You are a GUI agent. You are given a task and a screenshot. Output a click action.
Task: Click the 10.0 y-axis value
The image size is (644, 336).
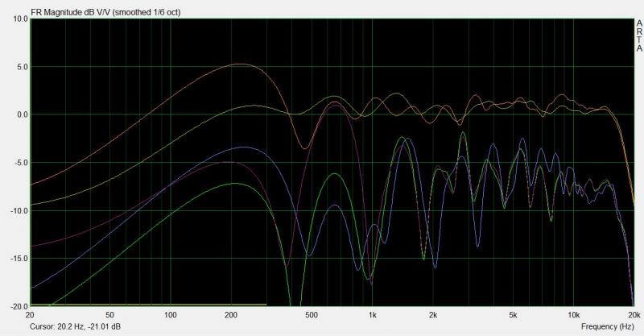click(x=22, y=19)
